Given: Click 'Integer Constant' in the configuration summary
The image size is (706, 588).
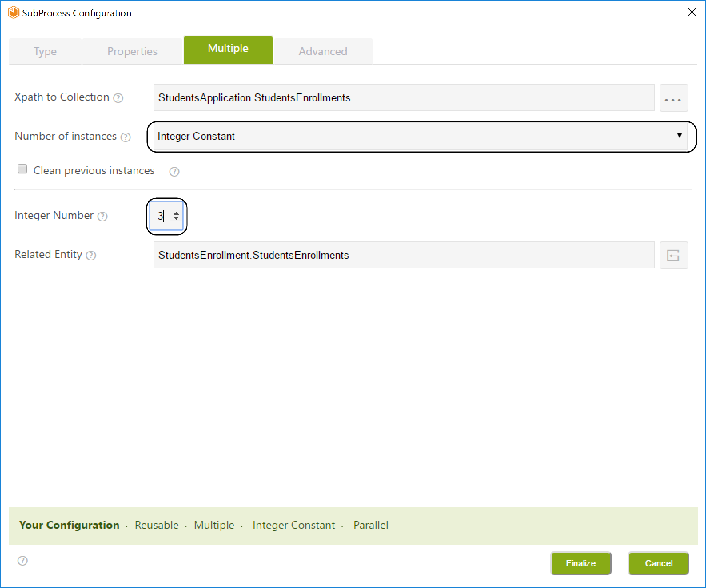Looking at the screenshot, I should click(x=294, y=525).
